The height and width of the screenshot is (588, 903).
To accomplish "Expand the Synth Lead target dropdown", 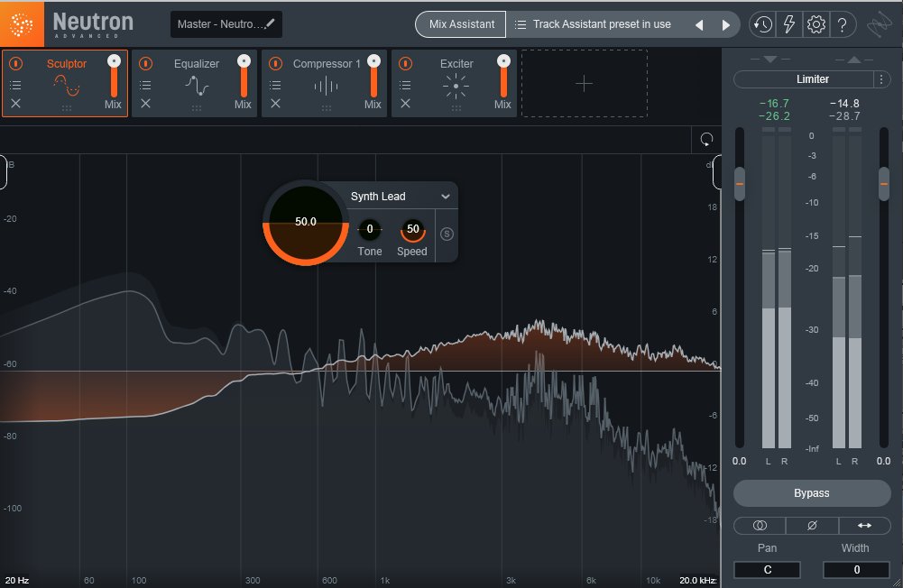I will pyautogui.click(x=445, y=197).
